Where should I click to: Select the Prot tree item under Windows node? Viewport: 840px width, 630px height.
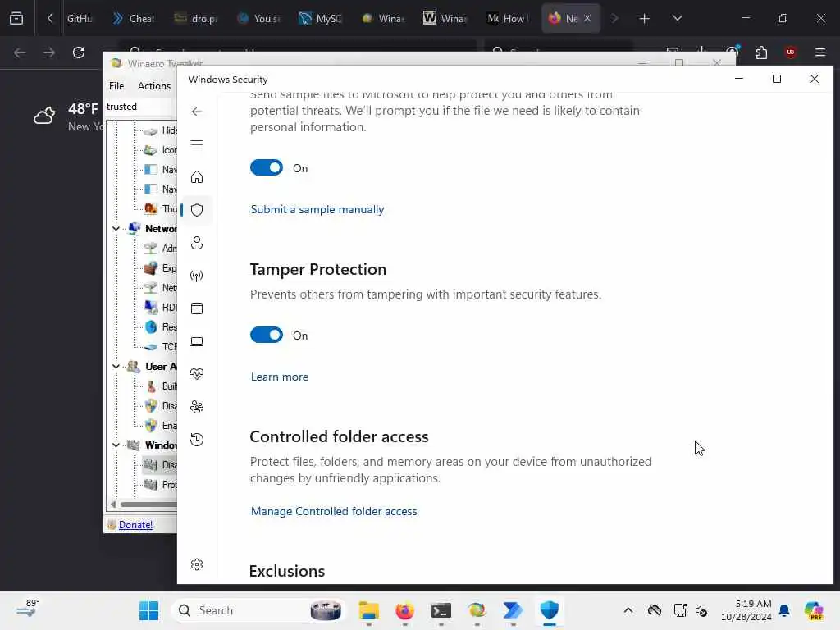click(x=161, y=484)
